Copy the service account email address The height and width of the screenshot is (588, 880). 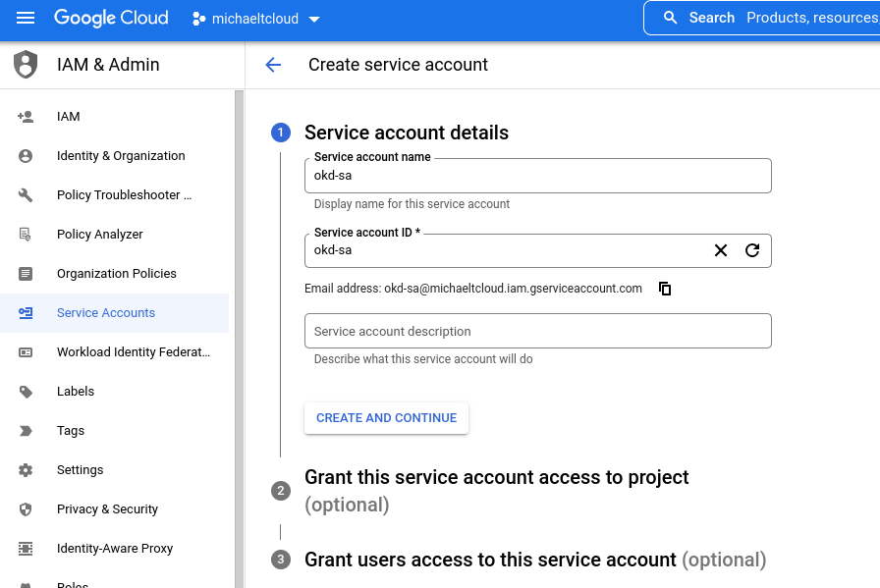coord(665,289)
